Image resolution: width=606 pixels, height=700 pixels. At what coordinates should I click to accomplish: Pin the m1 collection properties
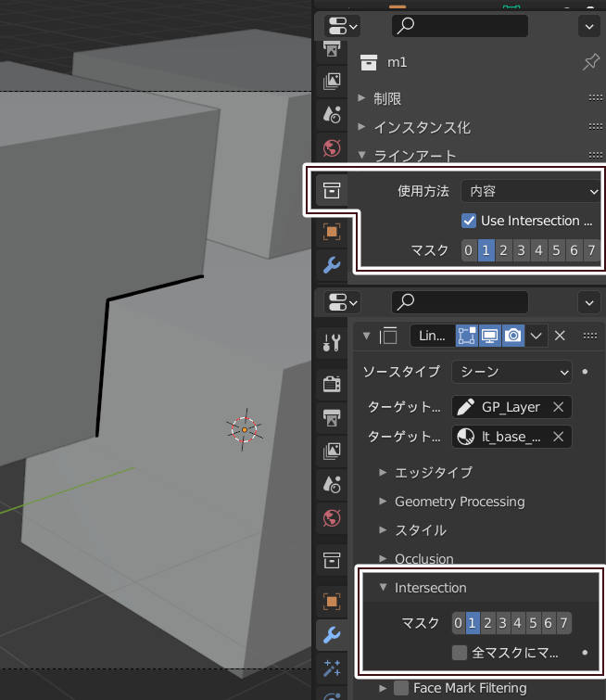tap(590, 62)
